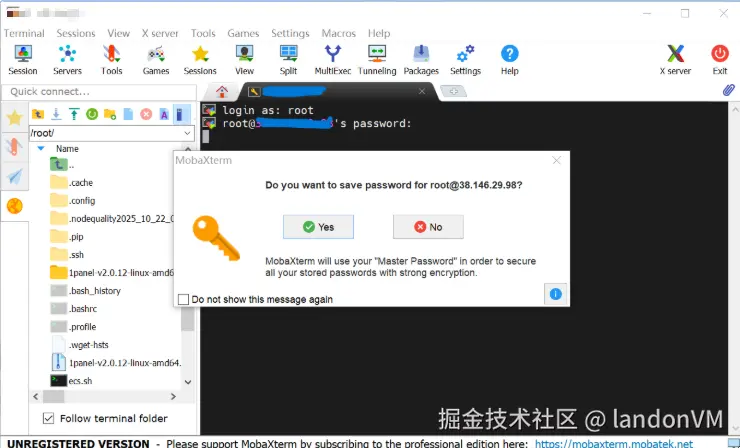Image resolution: width=740 pixels, height=448 pixels.
Task: Open the orange globe sidebar tab
Action: pos(15,206)
